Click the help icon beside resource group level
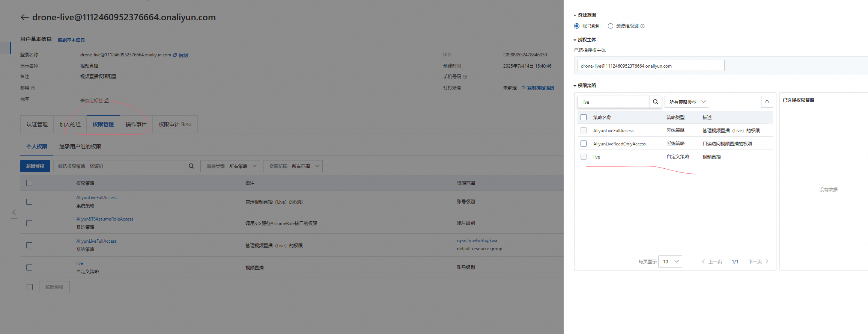Viewport: 868px width, 334px height. click(x=642, y=26)
